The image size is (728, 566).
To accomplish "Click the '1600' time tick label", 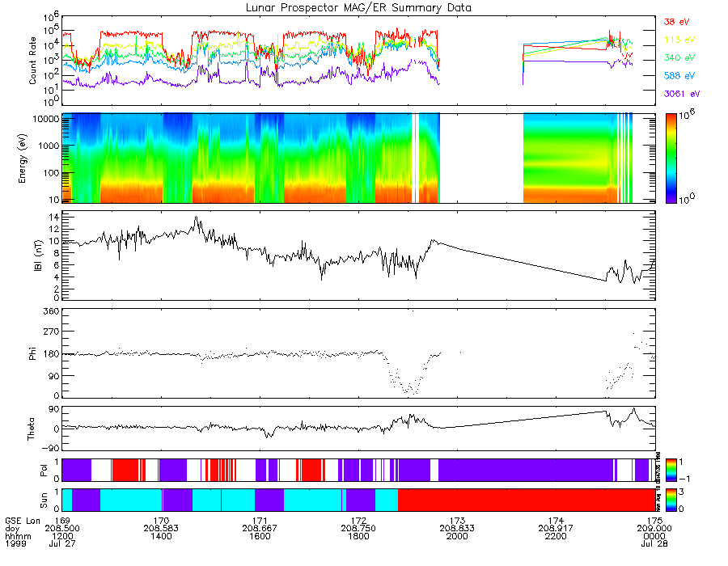I will click(x=260, y=536).
